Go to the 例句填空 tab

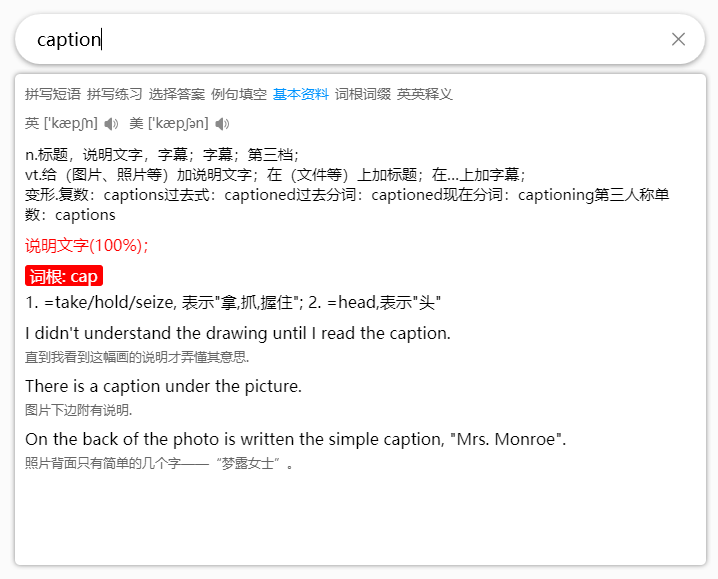click(x=239, y=94)
